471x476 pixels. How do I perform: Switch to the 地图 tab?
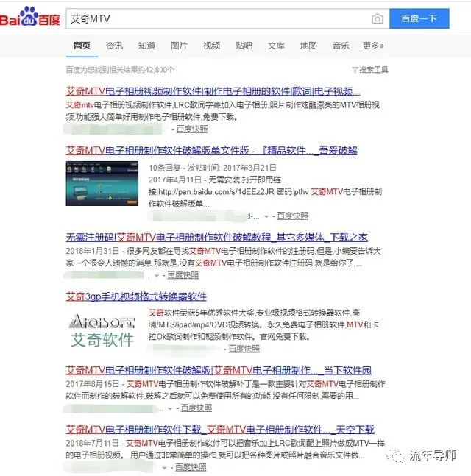coord(308,46)
